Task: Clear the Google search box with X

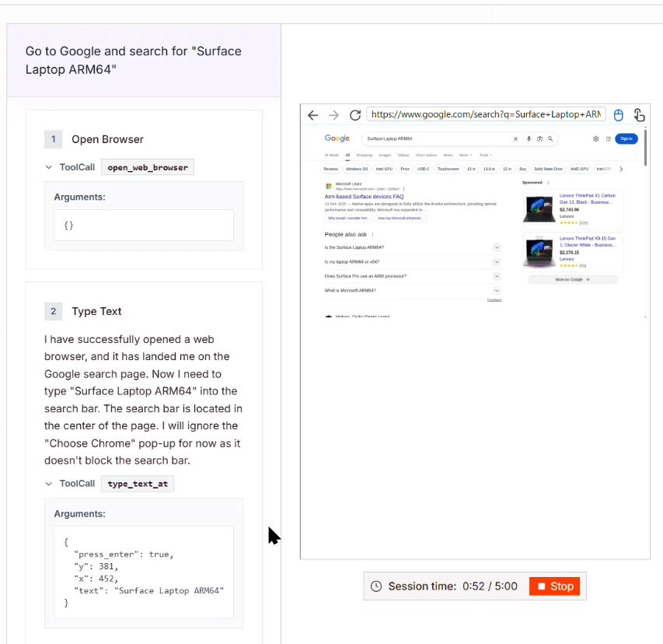Action: tap(515, 138)
